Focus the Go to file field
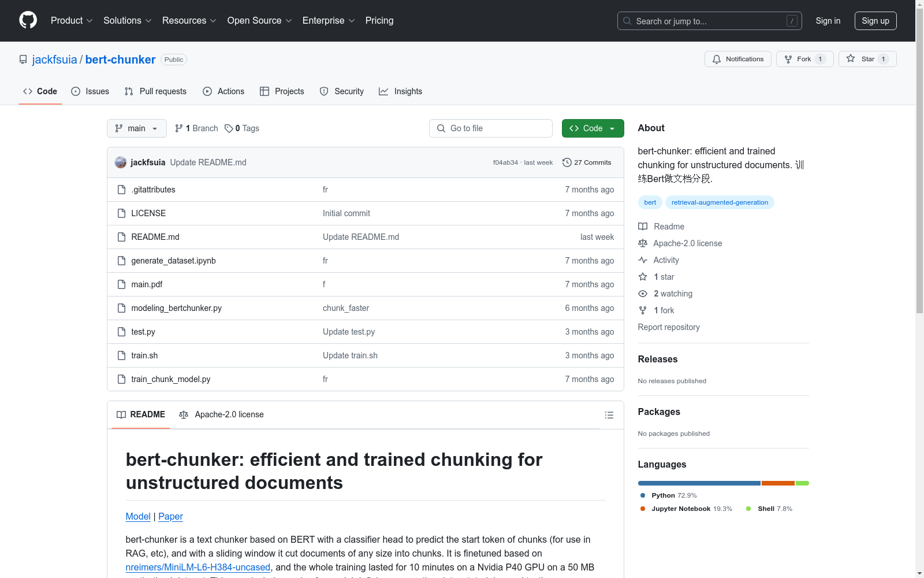This screenshot has width=924, height=578. 491,128
